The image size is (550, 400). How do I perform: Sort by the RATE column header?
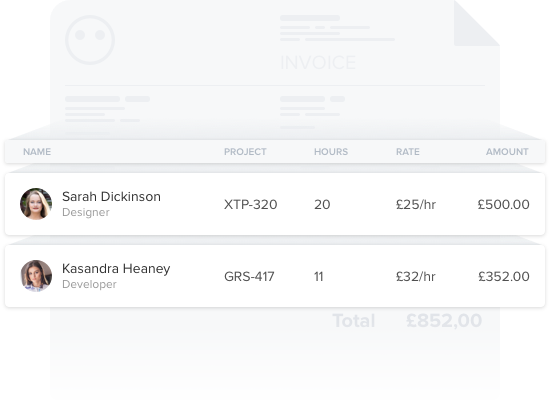tap(408, 152)
